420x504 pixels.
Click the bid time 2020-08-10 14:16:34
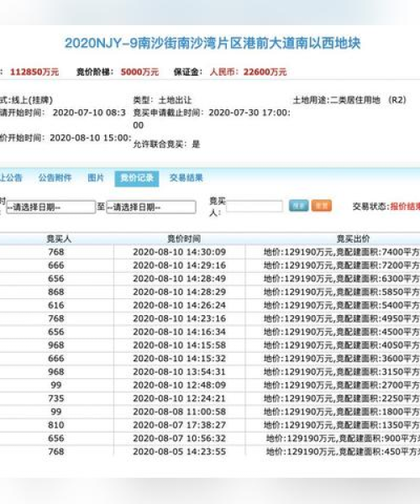pos(179,332)
